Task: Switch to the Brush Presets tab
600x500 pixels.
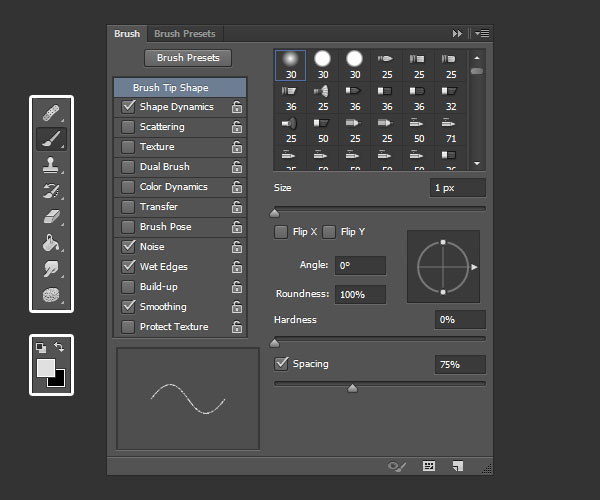Action: (x=184, y=34)
